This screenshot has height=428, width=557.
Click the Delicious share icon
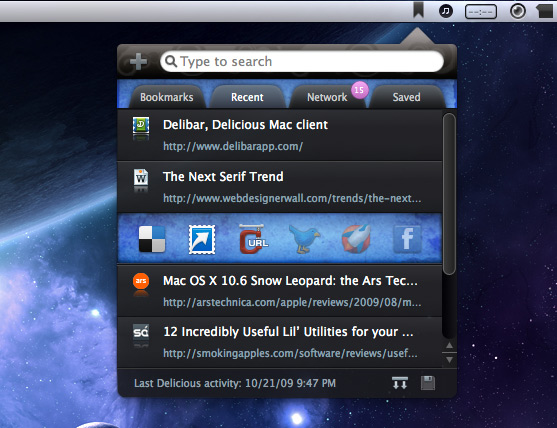[152, 239]
